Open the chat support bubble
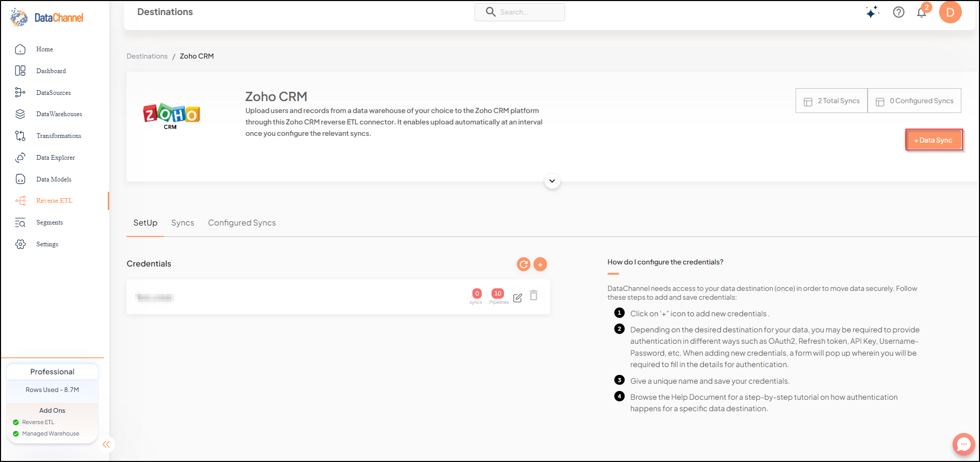 [x=963, y=444]
